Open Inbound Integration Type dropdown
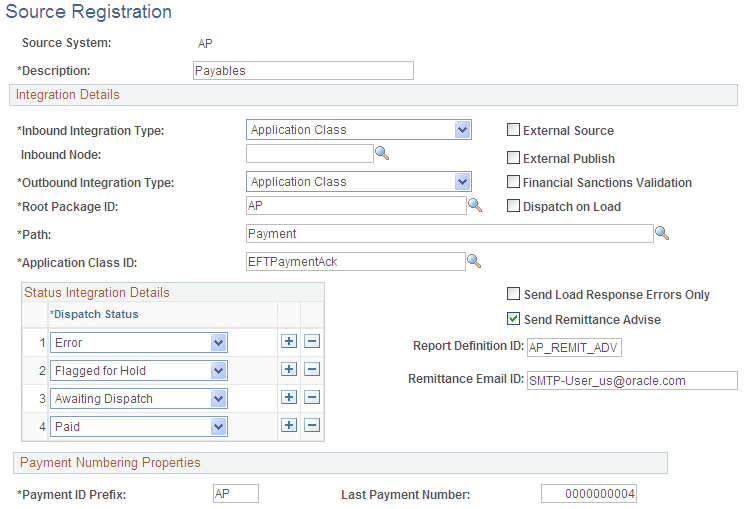744x509 pixels. pyautogui.click(x=359, y=130)
